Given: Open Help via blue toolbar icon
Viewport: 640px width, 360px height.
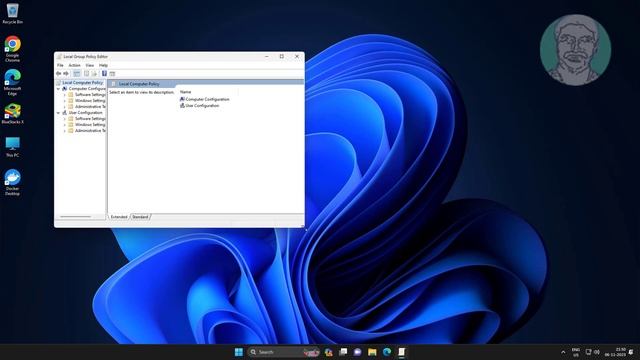Looking at the screenshot, I should pyautogui.click(x=104, y=73).
